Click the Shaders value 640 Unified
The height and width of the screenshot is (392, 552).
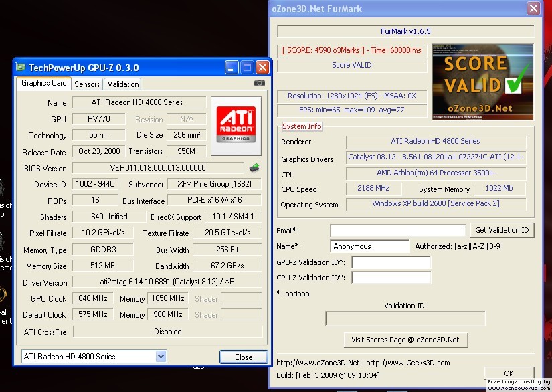point(109,217)
